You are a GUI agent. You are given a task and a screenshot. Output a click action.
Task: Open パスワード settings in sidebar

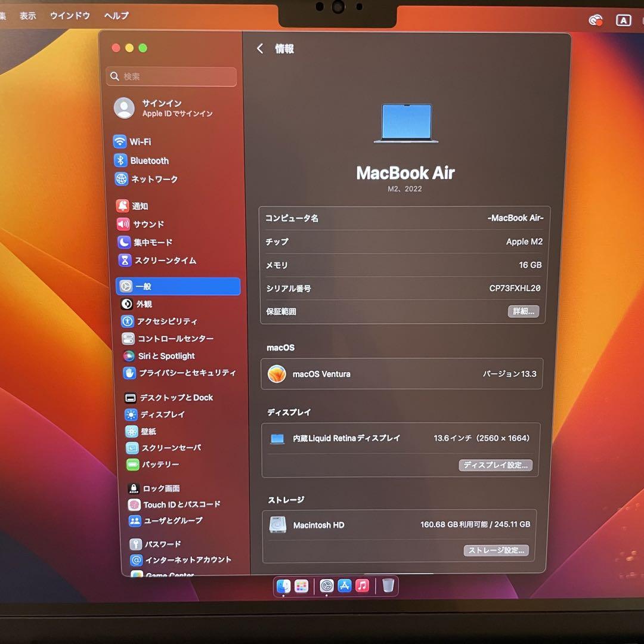coord(155,544)
